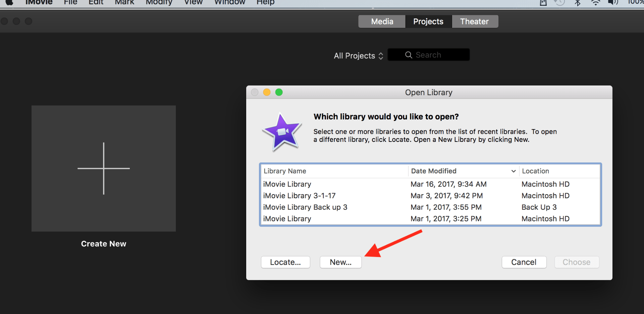Open the Bluetooth menu bar icon
Viewport: 644px width, 314px height.
point(578,3)
